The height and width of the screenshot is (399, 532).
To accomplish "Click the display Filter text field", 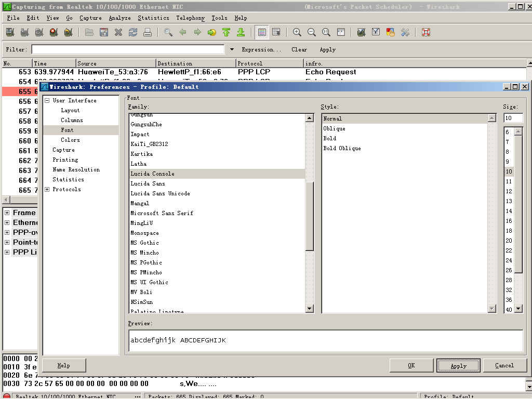I will click(x=128, y=49).
